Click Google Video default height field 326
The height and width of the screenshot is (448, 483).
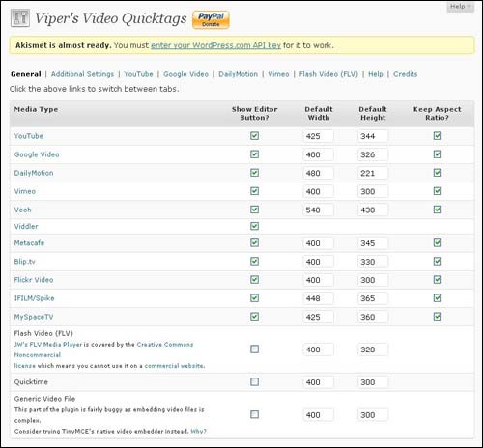pos(373,154)
